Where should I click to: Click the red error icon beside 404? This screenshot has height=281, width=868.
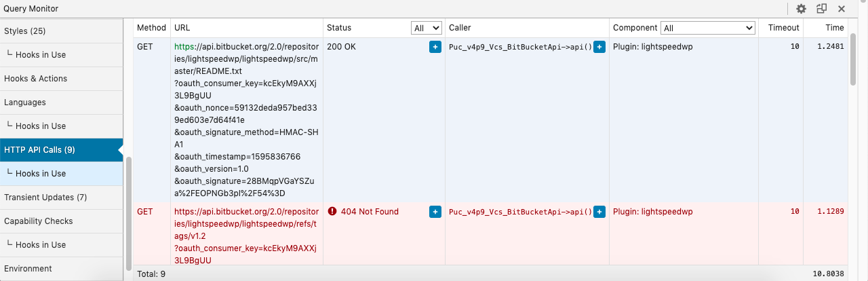(x=332, y=212)
